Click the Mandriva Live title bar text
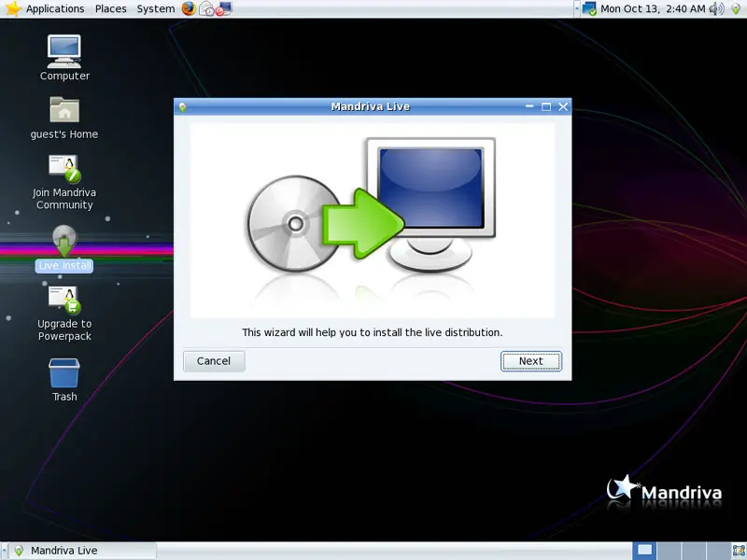The image size is (747, 560). pos(370,106)
